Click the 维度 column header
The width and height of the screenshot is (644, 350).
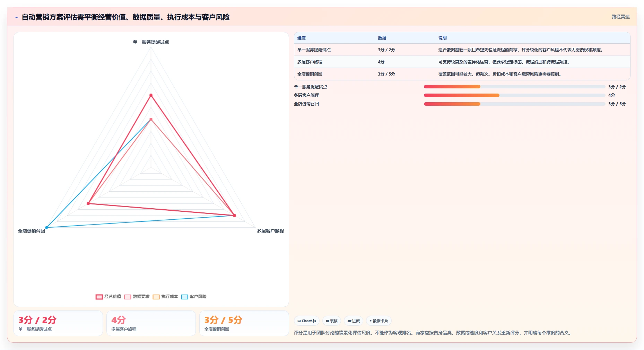302,38
